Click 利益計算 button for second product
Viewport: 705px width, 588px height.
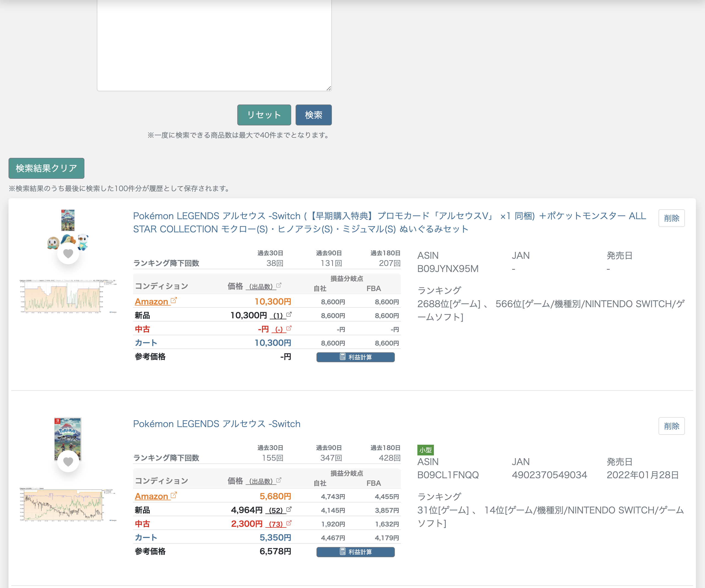[x=356, y=552]
